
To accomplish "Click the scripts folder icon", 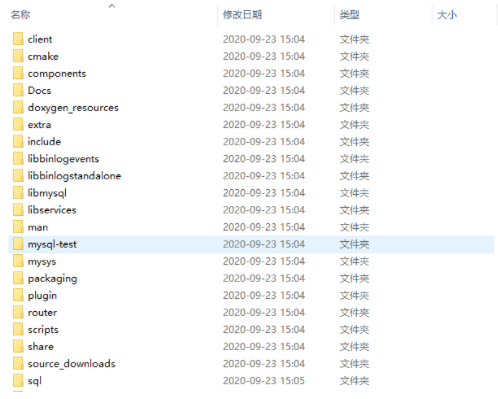I will point(18,329).
